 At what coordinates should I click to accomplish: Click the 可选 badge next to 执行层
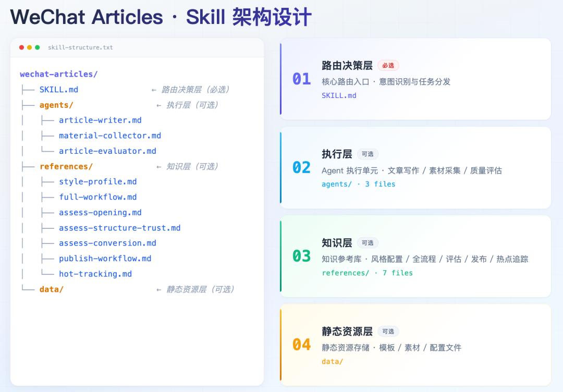368,154
